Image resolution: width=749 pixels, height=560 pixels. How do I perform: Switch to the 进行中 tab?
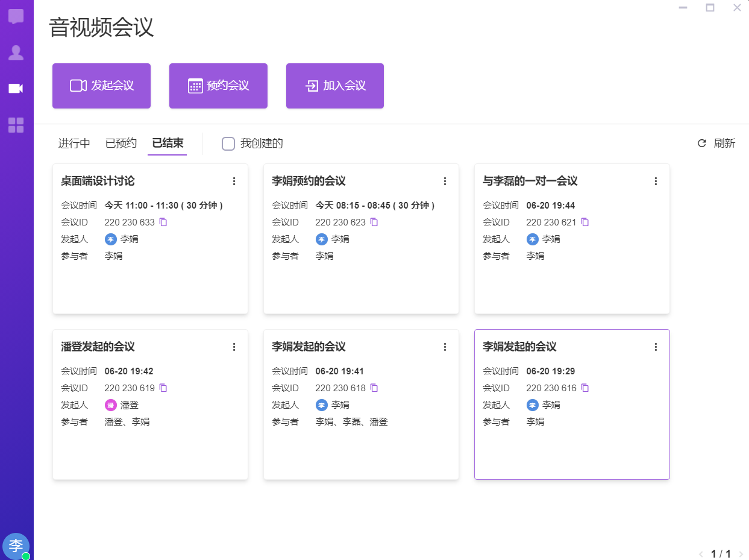[74, 143]
